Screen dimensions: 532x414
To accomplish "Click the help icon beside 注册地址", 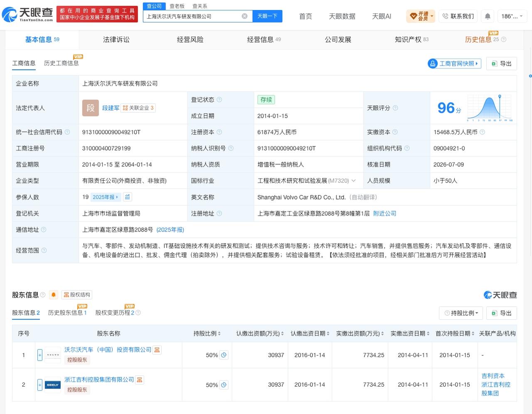I will point(219,214).
